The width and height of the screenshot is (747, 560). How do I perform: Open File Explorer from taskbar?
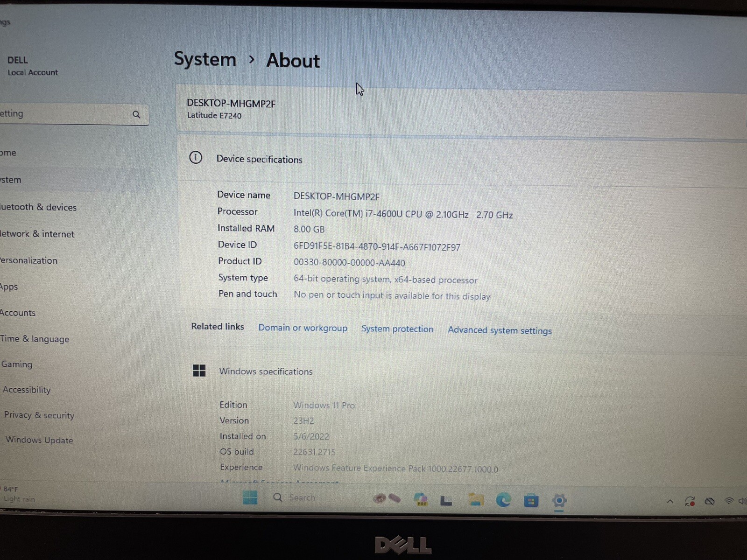coord(476,500)
